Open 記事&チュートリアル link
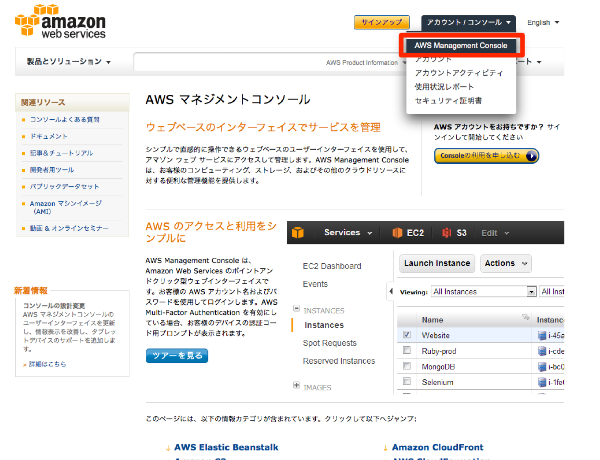The height and width of the screenshot is (460, 600). pos(62,153)
